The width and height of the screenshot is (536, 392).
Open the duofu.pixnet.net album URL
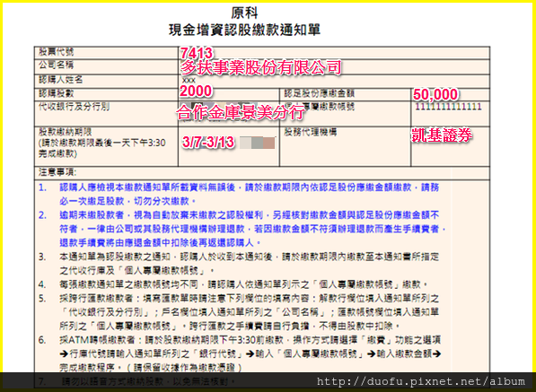(420, 381)
